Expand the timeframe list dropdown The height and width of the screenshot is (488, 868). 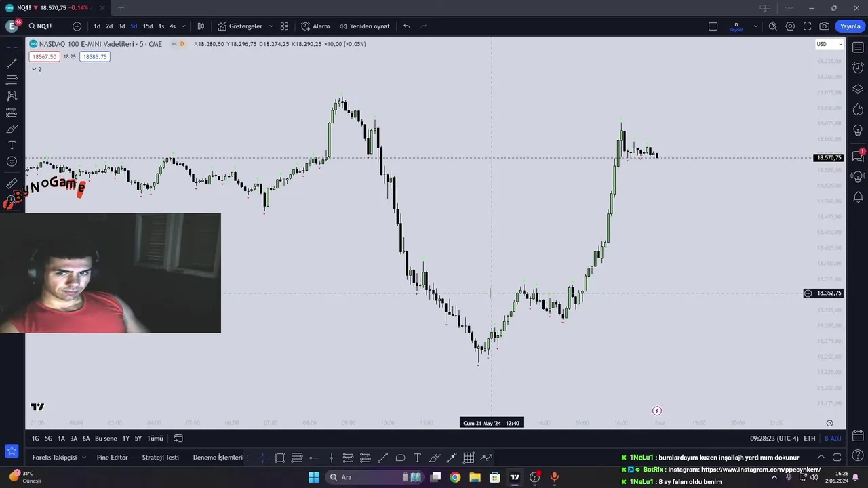click(x=184, y=26)
